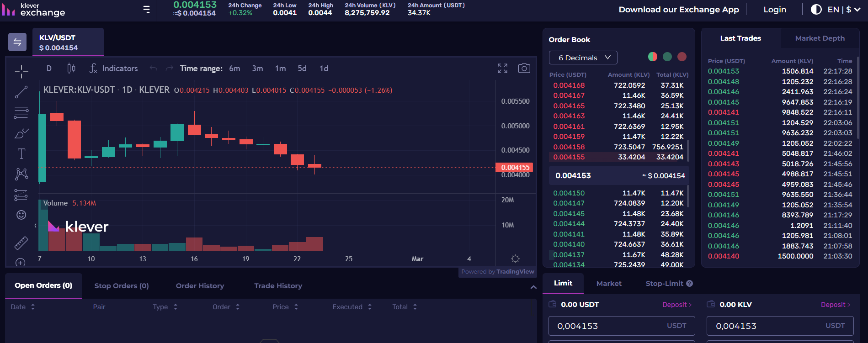Click the Login link
This screenshot has width=868, height=343.
[775, 10]
